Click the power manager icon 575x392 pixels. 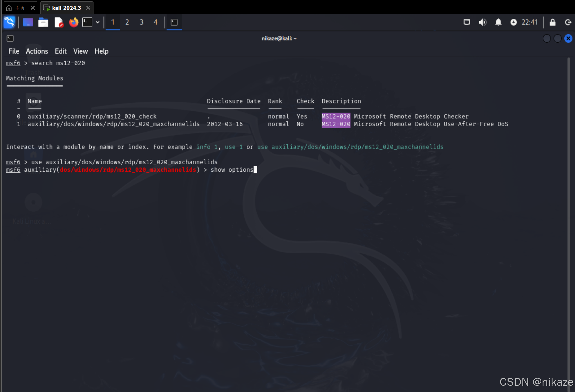[x=513, y=22]
